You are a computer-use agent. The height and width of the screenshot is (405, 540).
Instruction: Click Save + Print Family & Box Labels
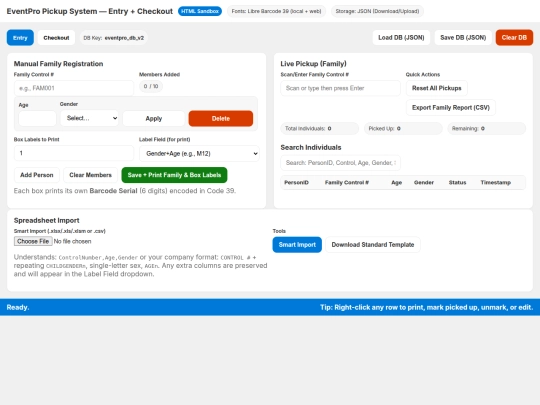click(x=174, y=175)
